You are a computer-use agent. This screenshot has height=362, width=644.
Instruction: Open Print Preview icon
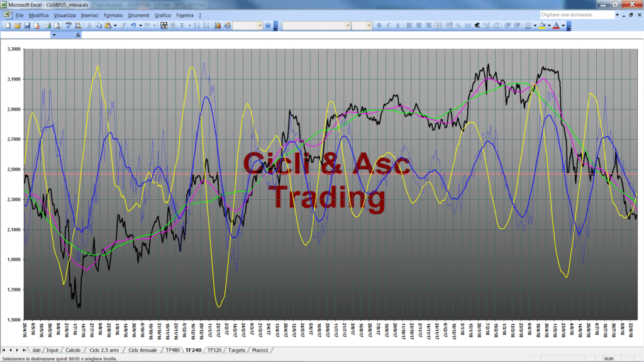click(57, 25)
